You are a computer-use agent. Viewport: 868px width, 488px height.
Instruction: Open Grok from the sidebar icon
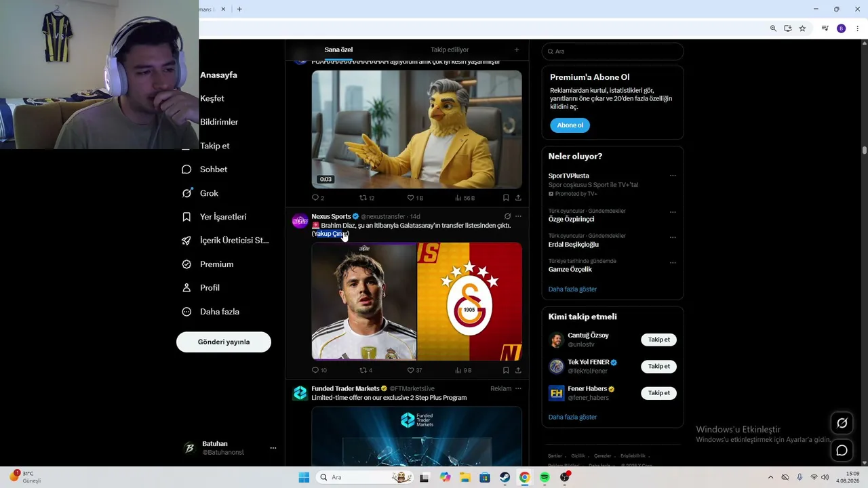[186, 193]
